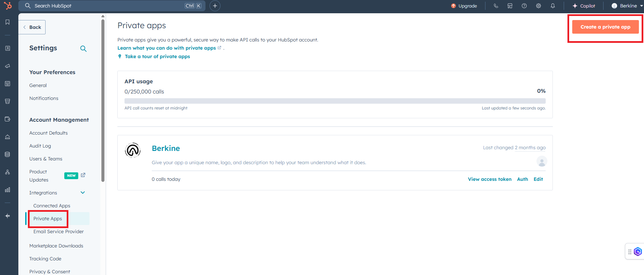
Task: Select General preferences
Action: click(x=38, y=85)
